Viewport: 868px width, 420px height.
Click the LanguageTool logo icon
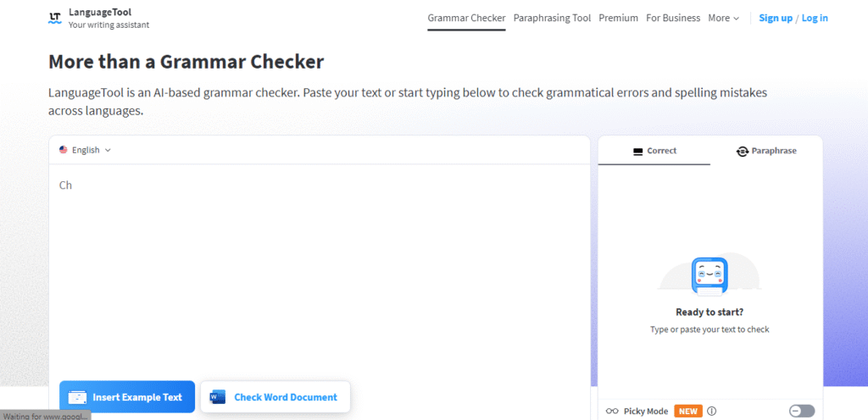[x=55, y=18]
